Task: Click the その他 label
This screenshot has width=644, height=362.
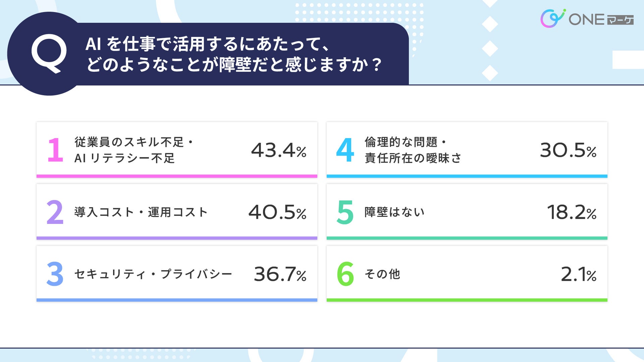Action: pyautogui.click(x=382, y=274)
